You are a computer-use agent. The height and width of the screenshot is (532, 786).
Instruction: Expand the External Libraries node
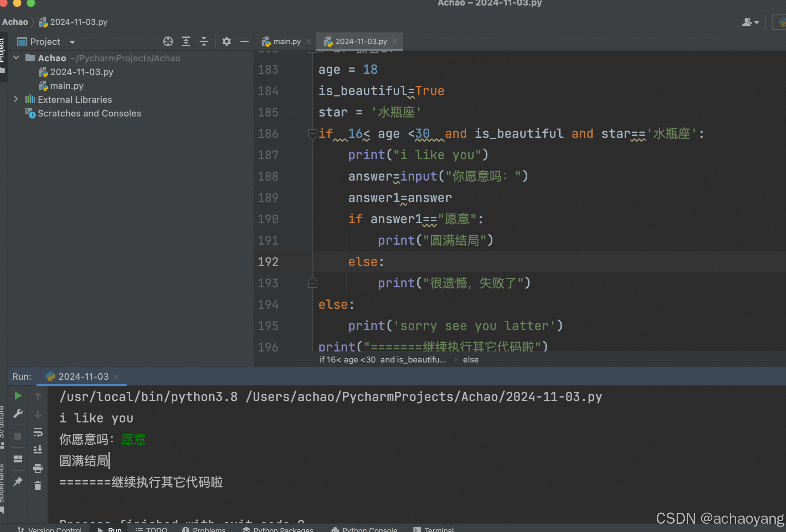click(16, 99)
